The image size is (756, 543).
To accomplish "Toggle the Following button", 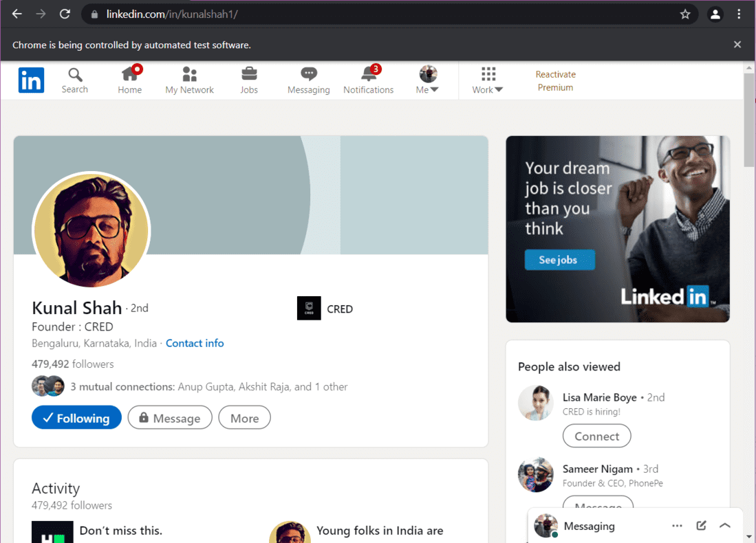I will pos(76,418).
